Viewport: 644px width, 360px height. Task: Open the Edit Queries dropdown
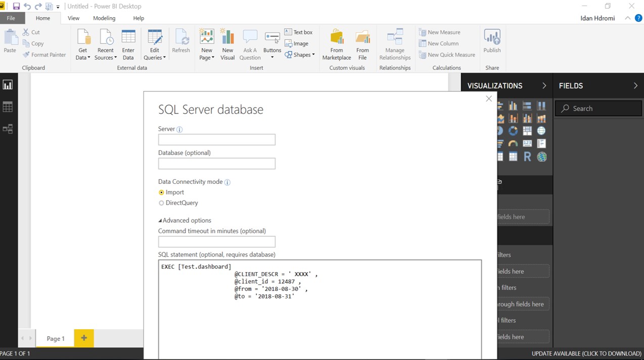pos(155,44)
